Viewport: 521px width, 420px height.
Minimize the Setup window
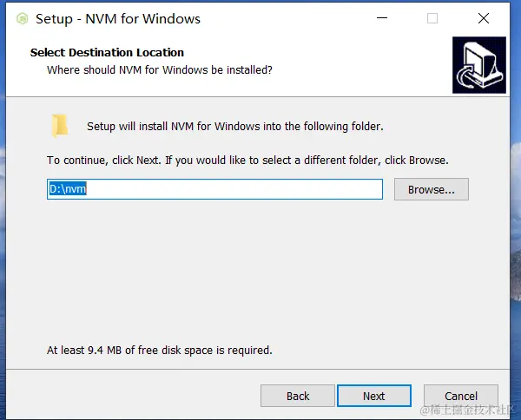click(380, 18)
